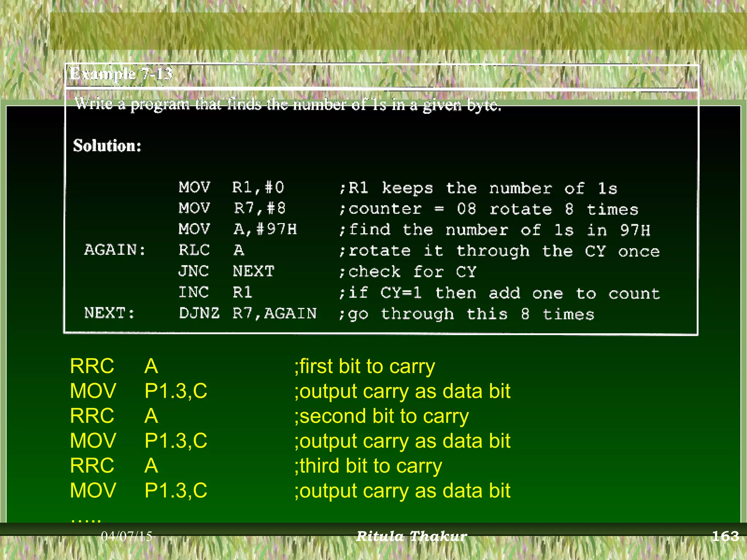
Task: Click comment ';second bit to carry'
Action: pyautogui.click(x=382, y=416)
